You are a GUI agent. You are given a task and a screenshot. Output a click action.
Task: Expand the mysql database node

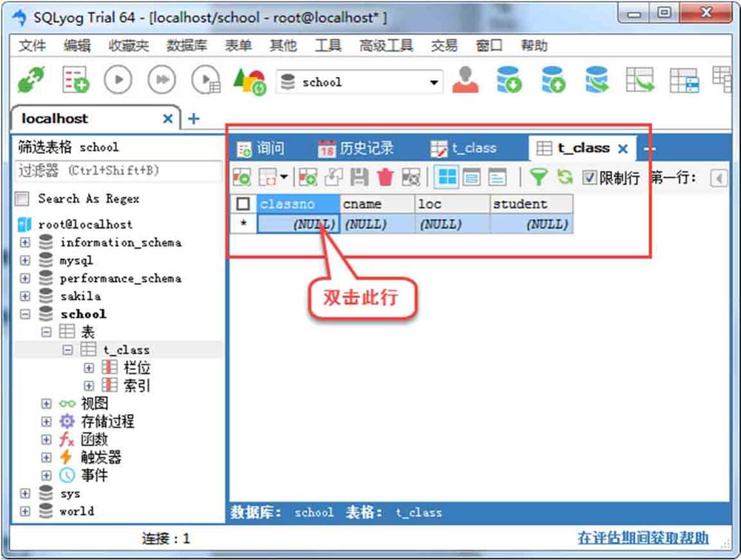tap(25, 261)
